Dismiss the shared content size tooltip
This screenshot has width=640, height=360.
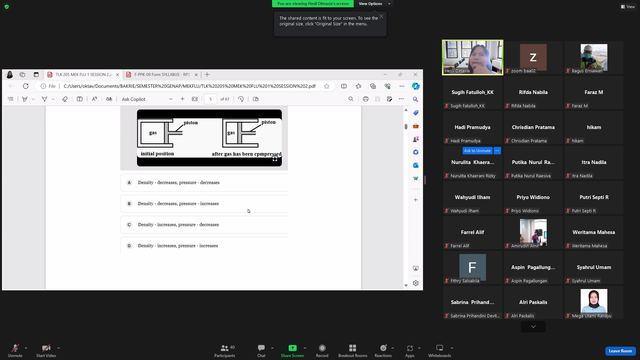coord(381,16)
